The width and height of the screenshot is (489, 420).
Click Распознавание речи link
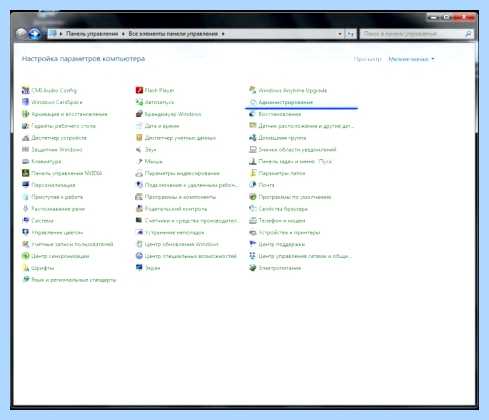58,209
